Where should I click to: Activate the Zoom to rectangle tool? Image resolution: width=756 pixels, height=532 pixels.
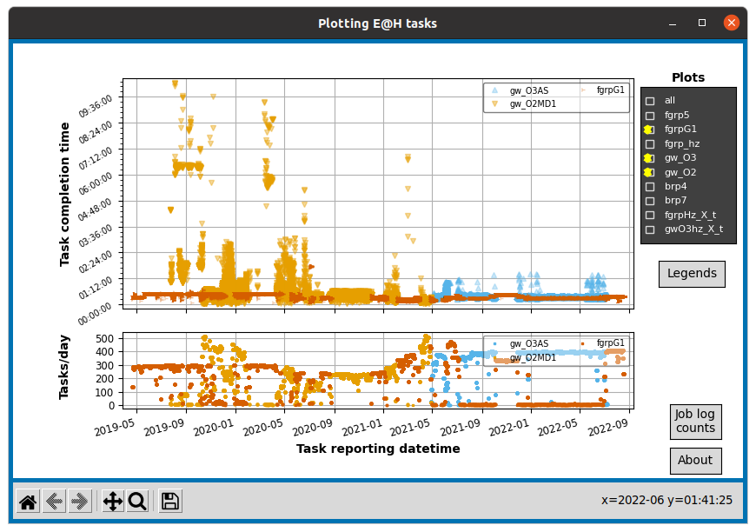[x=137, y=502]
